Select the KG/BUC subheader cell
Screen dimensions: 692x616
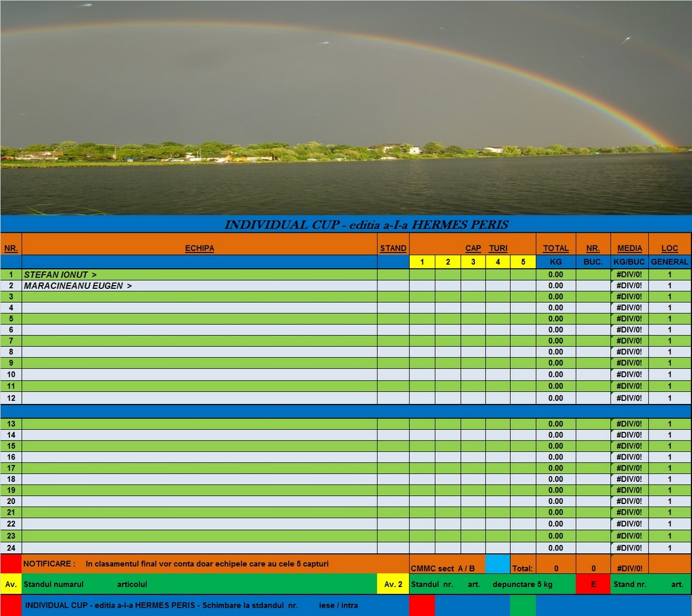click(629, 262)
